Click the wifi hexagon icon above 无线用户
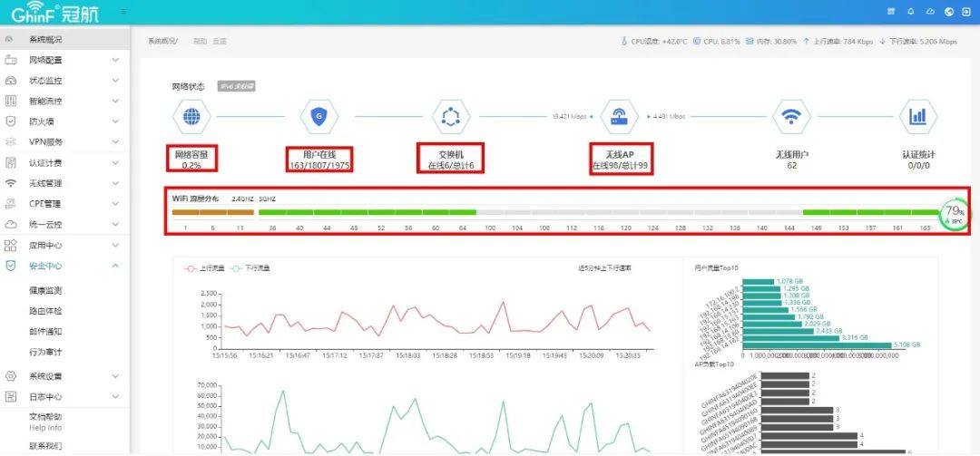 [792, 116]
